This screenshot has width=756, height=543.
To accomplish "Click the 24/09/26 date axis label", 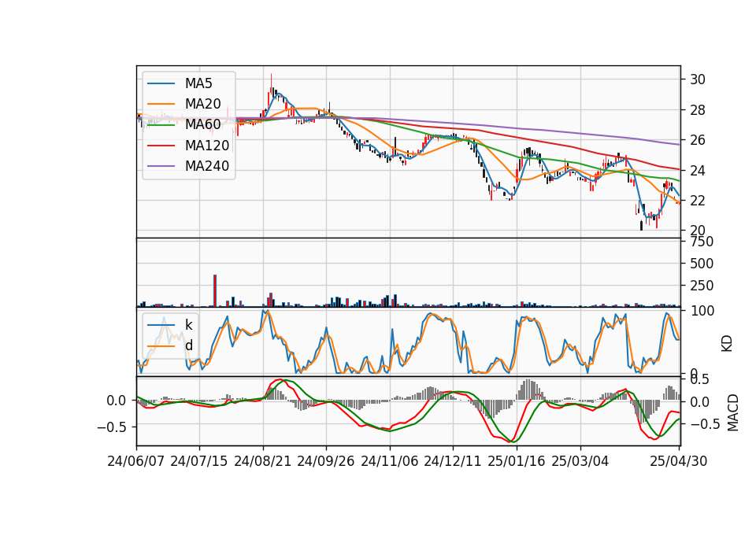I will click(x=325, y=461).
